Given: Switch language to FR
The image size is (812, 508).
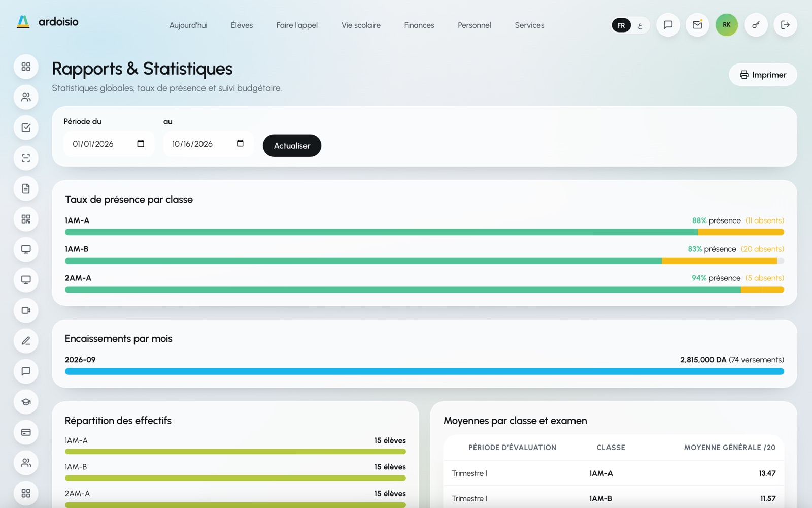Looking at the screenshot, I should click(x=621, y=25).
